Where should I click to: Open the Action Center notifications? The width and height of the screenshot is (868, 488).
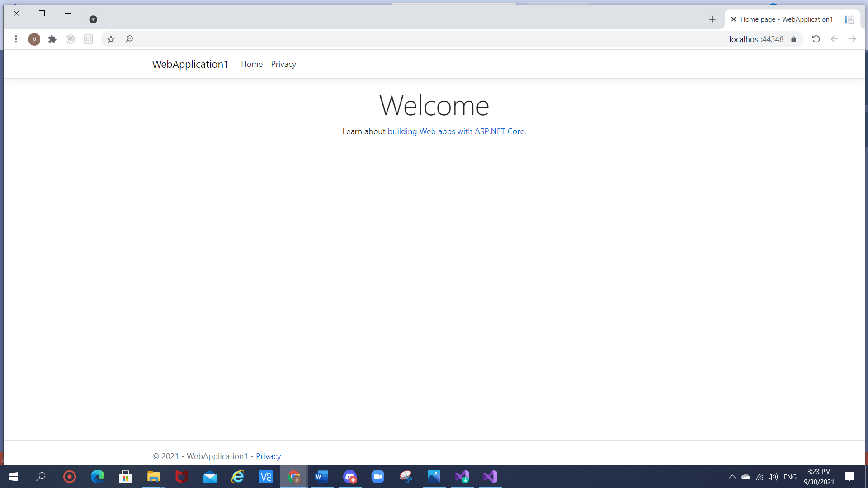tap(849, 477)
